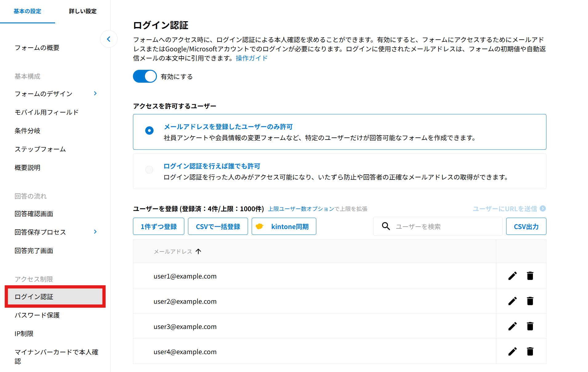Click the ユーザーを検索 search field
The height and width of the screenshot is (372, 588).
(443, 227)
